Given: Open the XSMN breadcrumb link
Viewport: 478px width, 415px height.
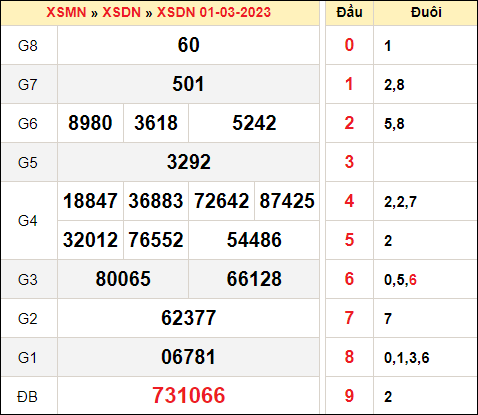Looking at the screenshot, I should 66,12.
